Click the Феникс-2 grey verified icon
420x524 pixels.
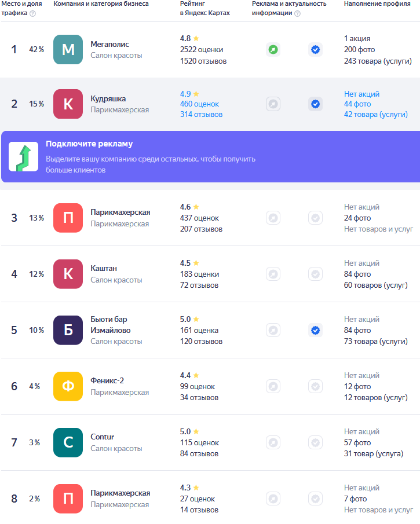[x=315, y=387]
